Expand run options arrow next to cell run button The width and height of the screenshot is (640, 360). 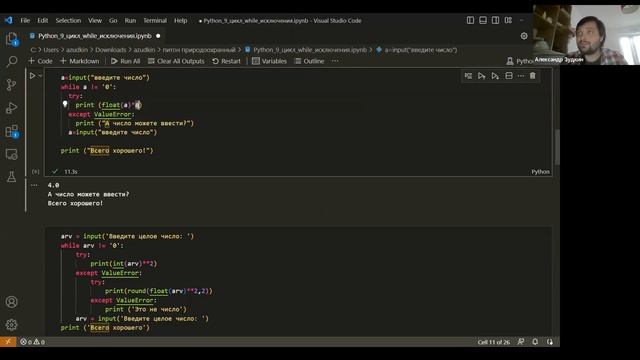pos(40,76)
